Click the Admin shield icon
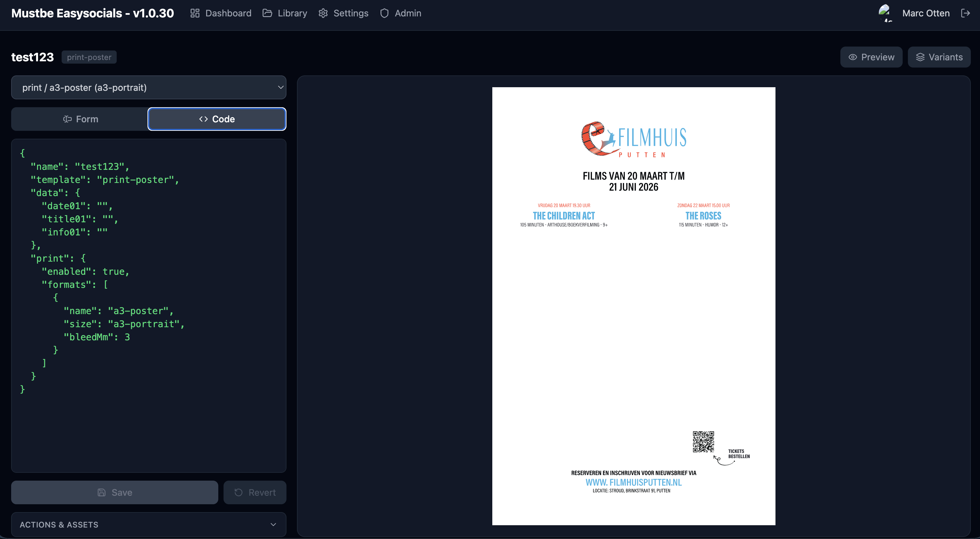Screen dimensions: 980x539 click(x=384, y=13)
